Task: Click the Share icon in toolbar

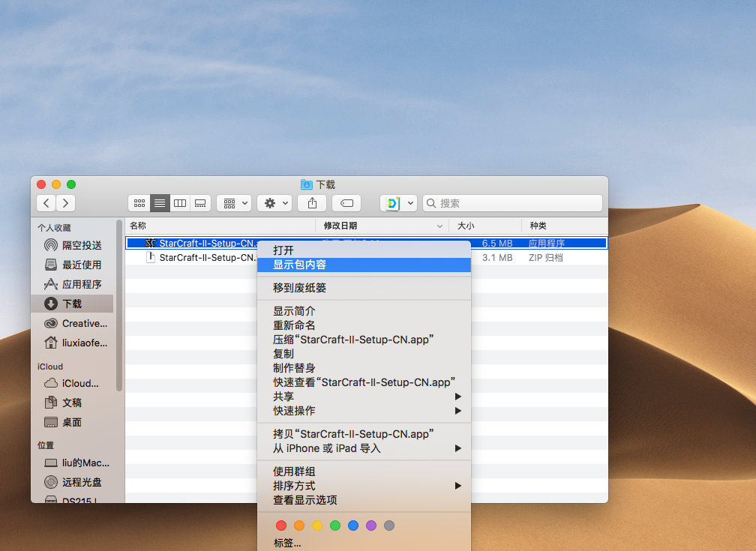Action: click(x=312, y=203)
